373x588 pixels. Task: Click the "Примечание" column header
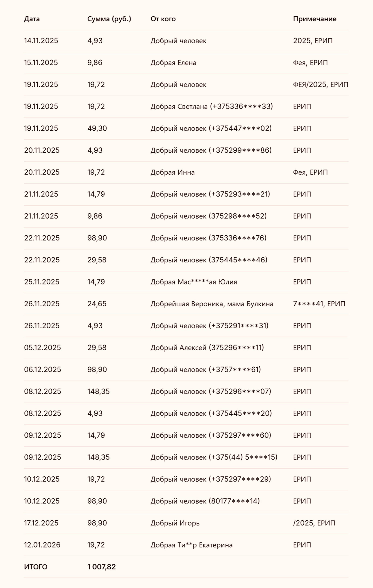coord(315,19)
